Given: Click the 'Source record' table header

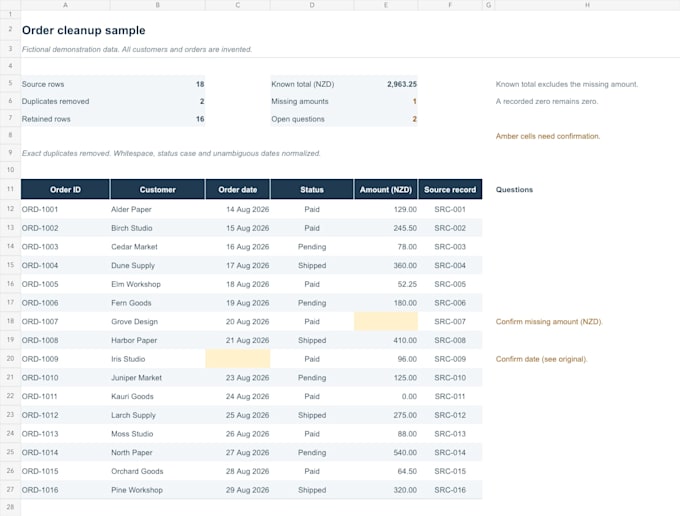Looking at the screenshot, I should tap(450, 189).
